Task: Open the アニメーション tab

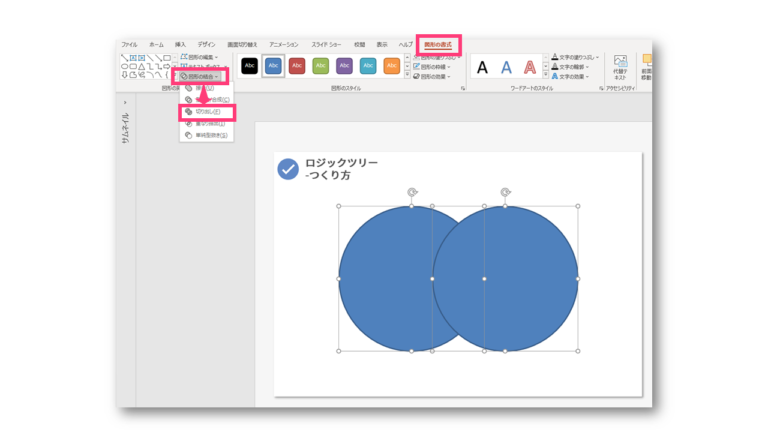Action: [x=284, y=45]
